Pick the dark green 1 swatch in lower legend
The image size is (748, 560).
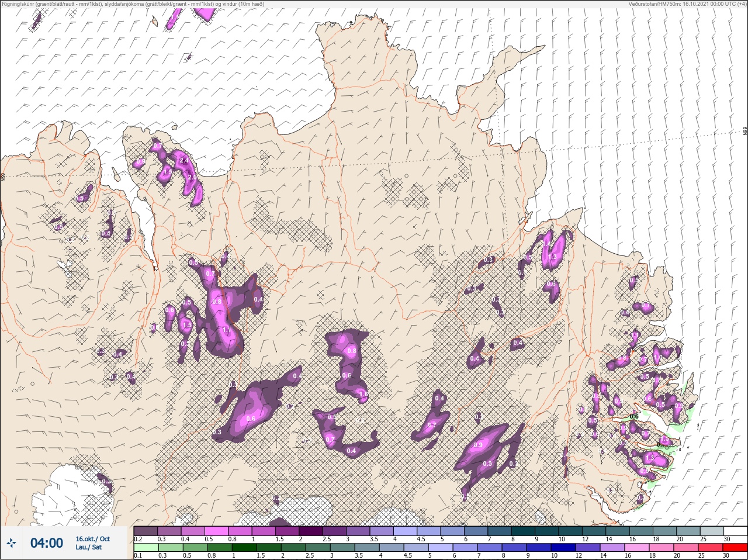point(244,548)
